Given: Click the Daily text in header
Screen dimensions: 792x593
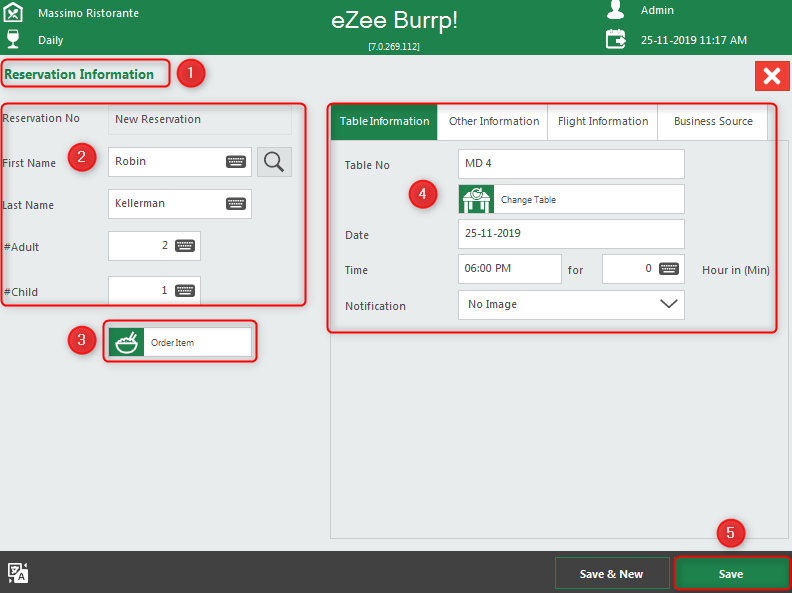Looking at the screenshot, I should [51, 40].
